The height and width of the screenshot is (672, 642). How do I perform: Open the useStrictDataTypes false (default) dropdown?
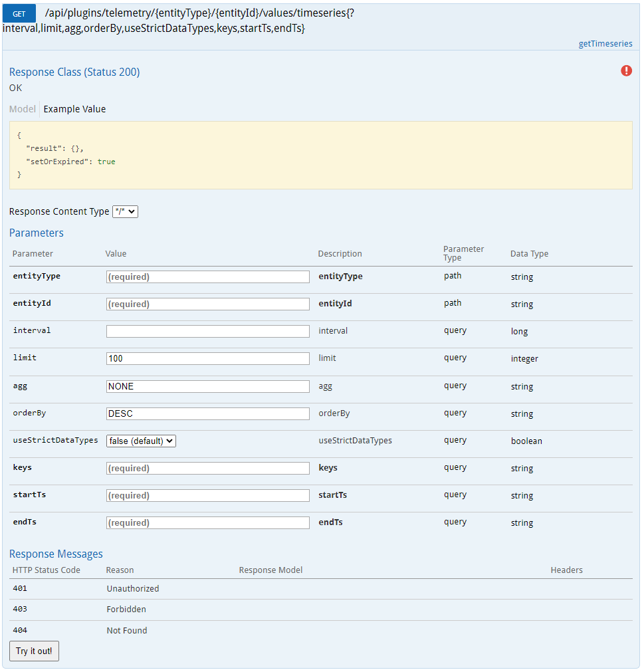click(x=141, y=441)
